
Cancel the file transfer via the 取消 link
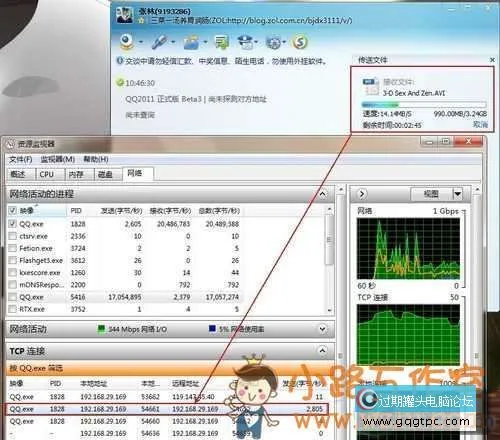(480, 125)
